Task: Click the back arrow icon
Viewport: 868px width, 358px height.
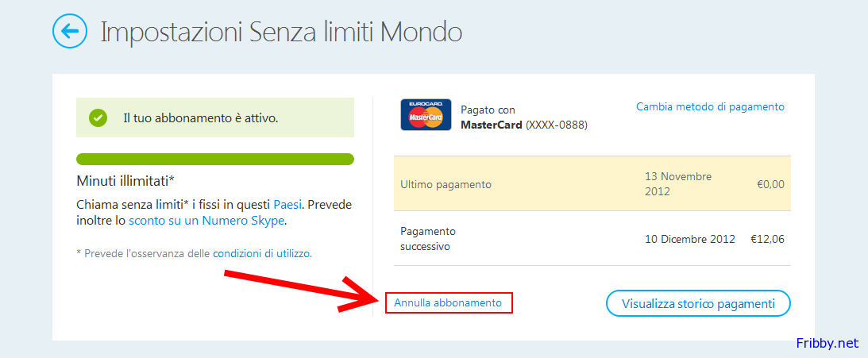Action: click(70, 32)
